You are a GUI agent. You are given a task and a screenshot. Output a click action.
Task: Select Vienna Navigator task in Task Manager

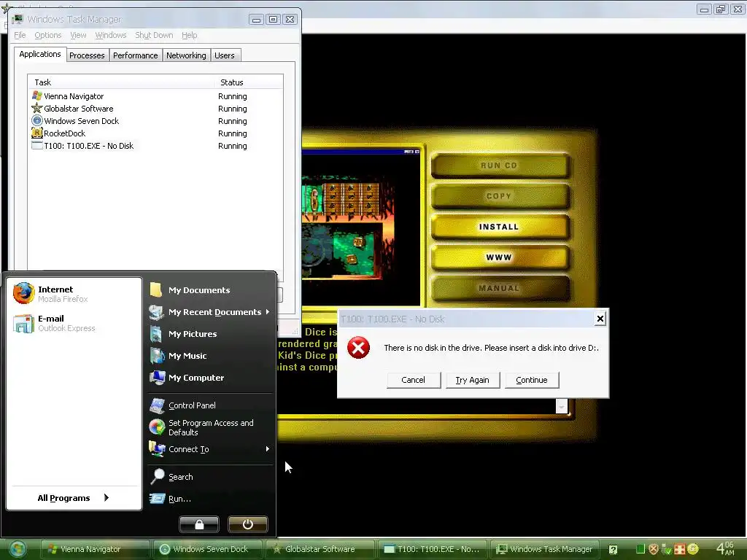click(155, 96)
